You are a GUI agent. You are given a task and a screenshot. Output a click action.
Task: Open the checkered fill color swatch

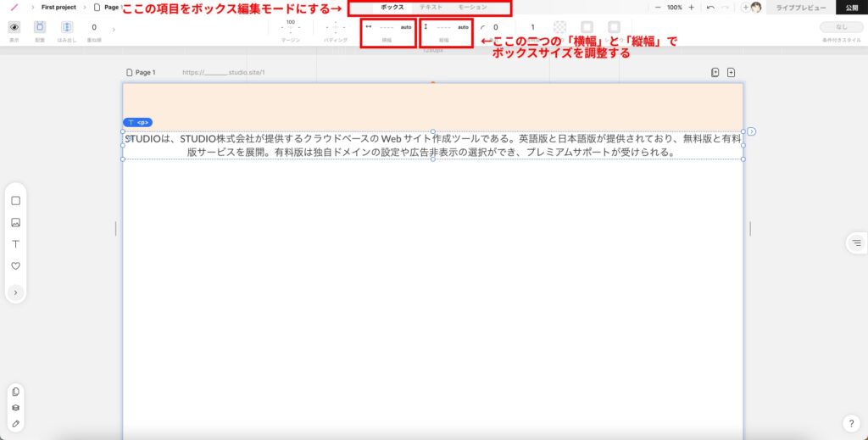(x=560, y=27)
